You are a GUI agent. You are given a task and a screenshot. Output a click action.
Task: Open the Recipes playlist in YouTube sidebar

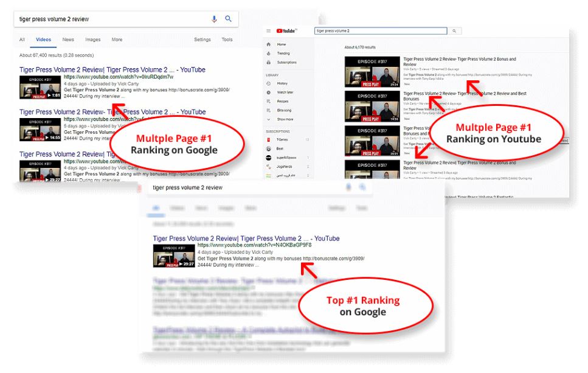point(283,102)
